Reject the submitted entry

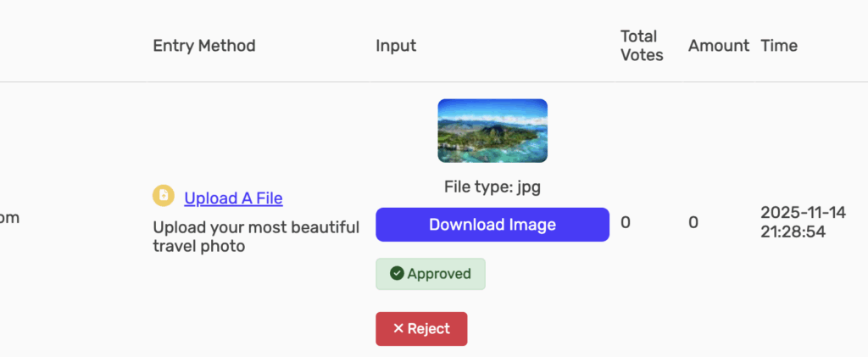coord(421,329)
